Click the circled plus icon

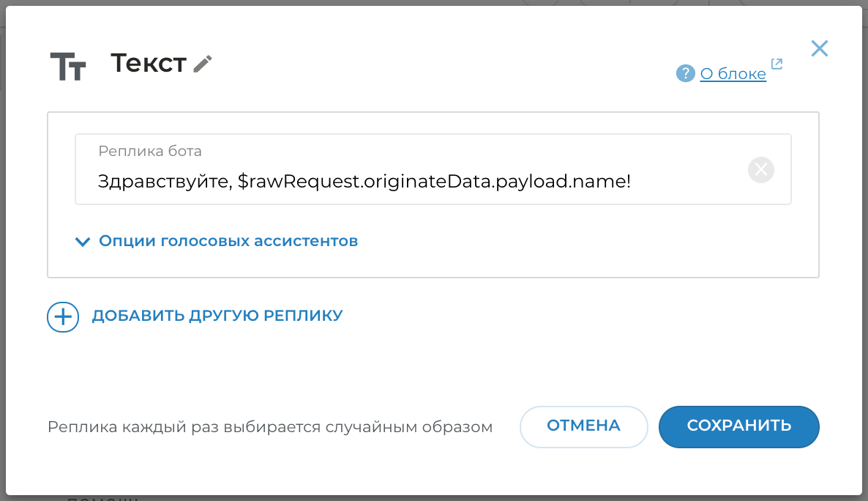pos(63,316)
